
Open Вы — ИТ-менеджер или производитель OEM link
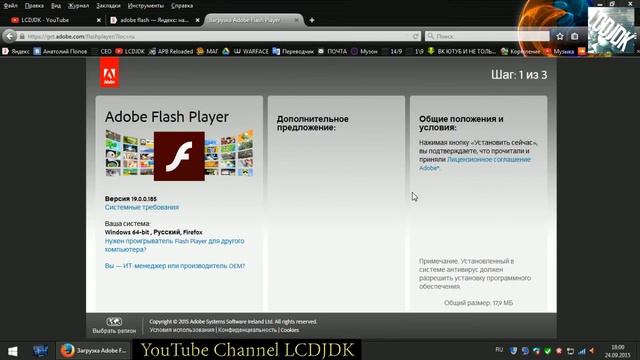tap(175, 266)
